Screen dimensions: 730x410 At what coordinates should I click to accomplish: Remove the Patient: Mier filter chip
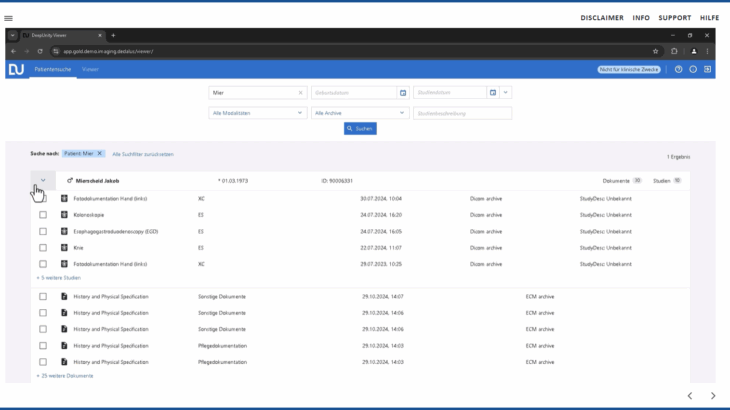pos(99,154)
